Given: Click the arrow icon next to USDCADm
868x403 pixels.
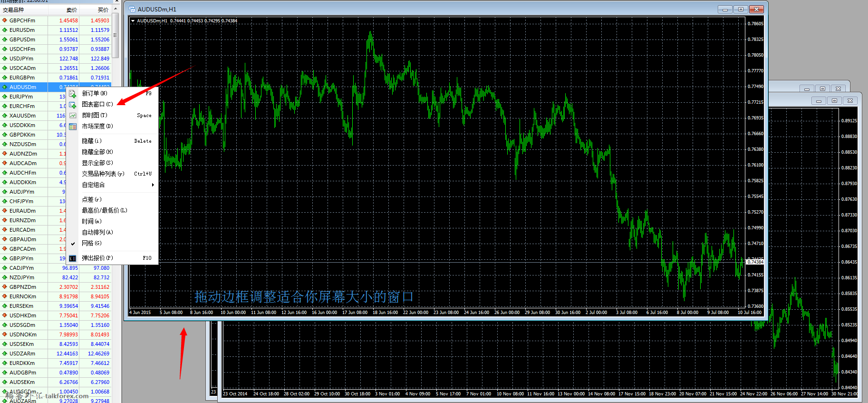Looking at the screenshot, I should tap(4, 68).
